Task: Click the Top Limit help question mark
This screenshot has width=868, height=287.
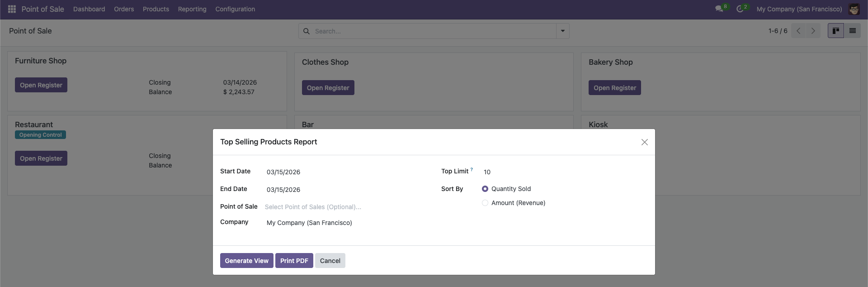Action: [x=472, y=169]
